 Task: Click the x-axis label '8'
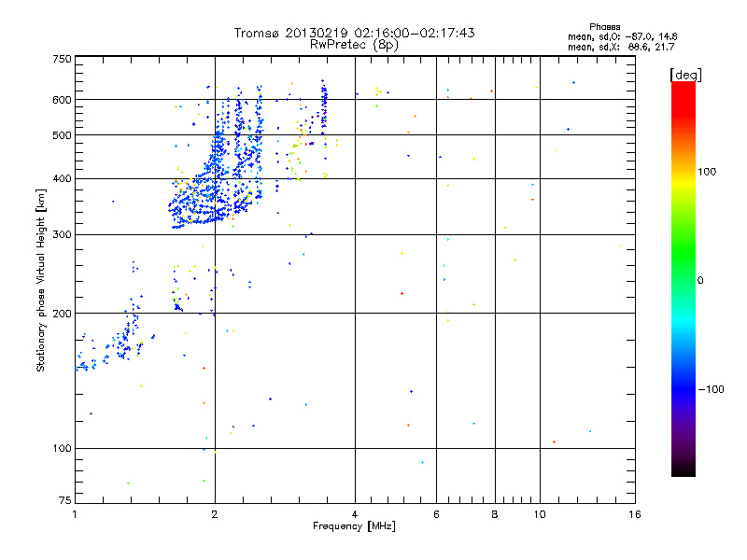coord(495,514)
